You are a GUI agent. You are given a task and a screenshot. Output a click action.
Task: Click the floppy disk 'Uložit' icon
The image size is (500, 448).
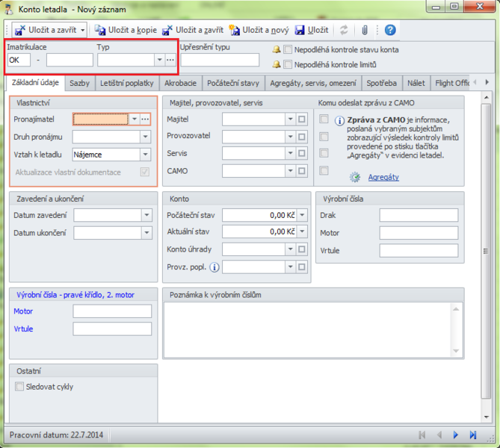pyautogui.click(x=300, y=30)
